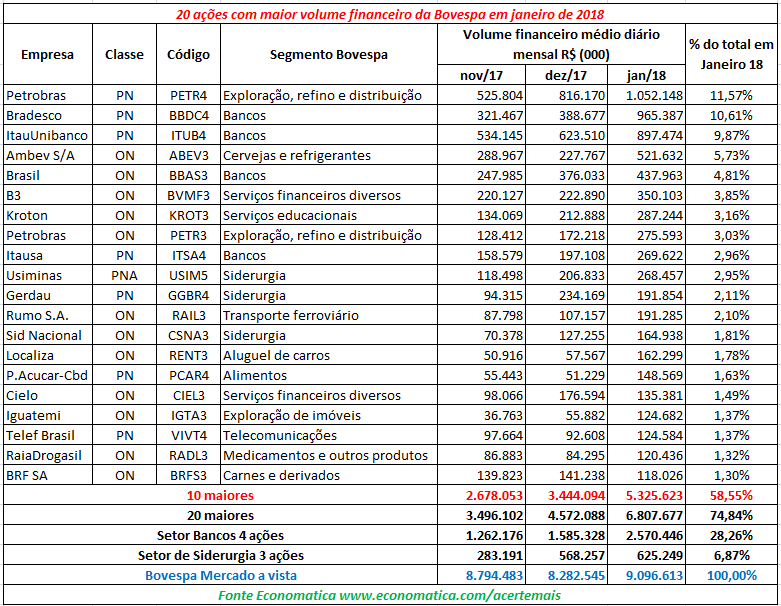Screen dimensions: 781x606
Task: Select the PNA class cell for Usiminas
Action: point(124,275)
